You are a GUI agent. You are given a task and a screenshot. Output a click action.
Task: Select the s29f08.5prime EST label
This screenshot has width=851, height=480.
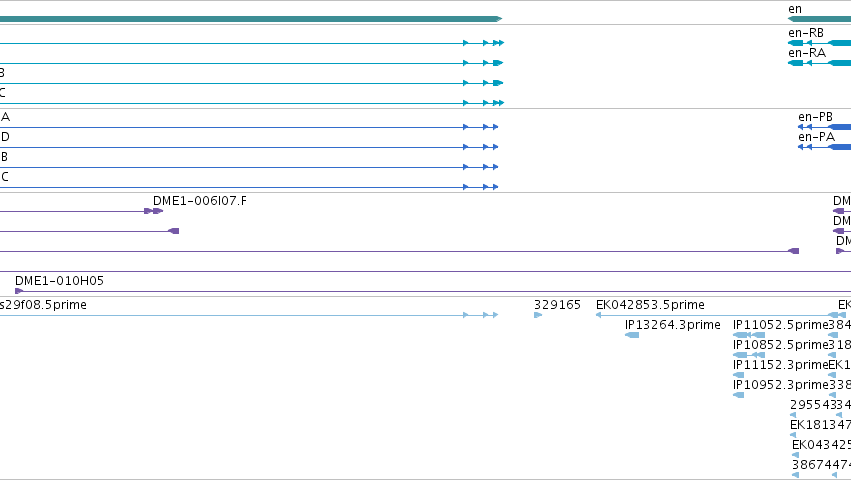tap(43, 305)
